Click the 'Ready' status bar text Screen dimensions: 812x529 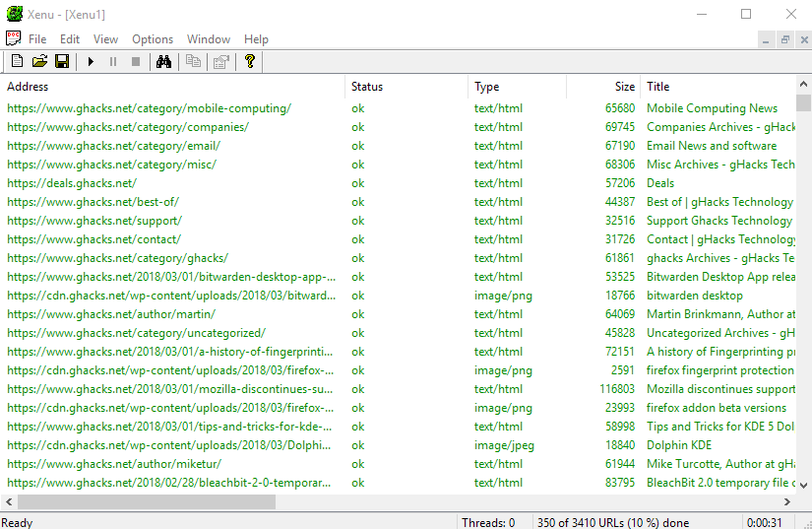click(17, 522)
